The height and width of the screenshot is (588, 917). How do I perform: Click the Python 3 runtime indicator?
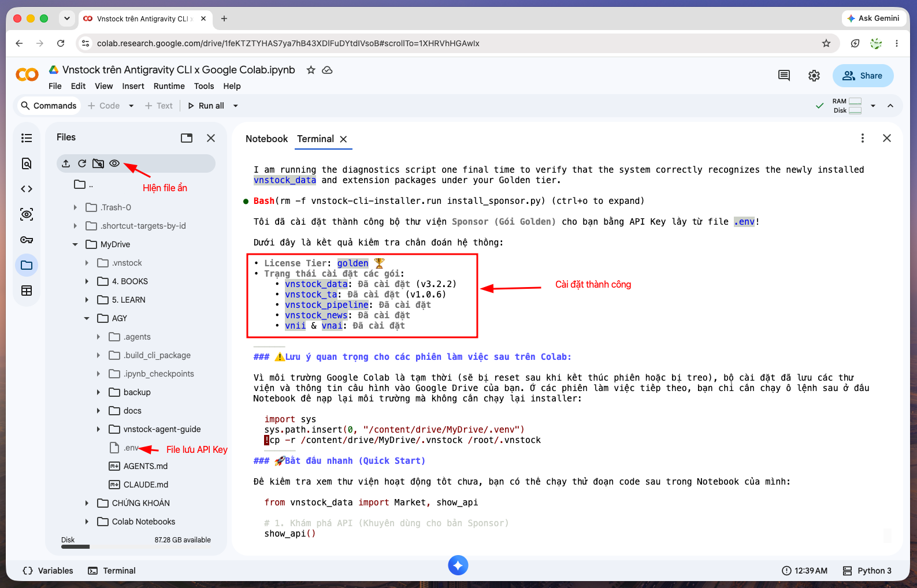pyautogui.click(x=867, y=571)
